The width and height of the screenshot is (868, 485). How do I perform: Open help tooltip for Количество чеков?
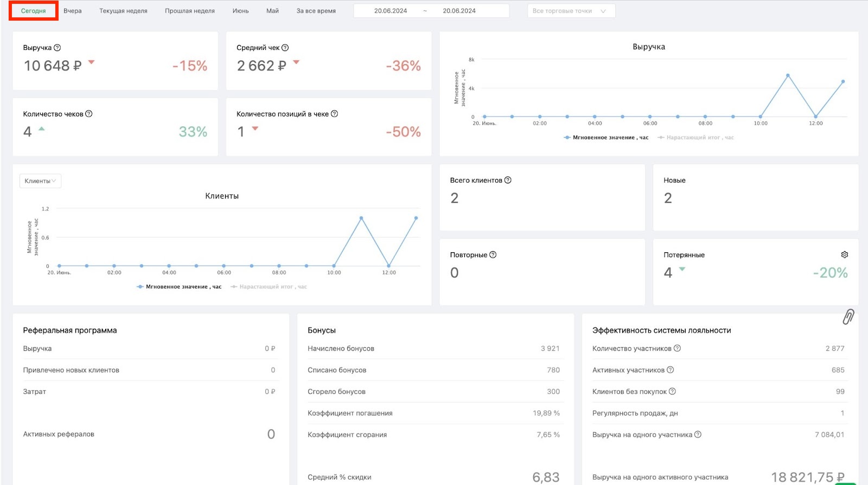(89, 114)
